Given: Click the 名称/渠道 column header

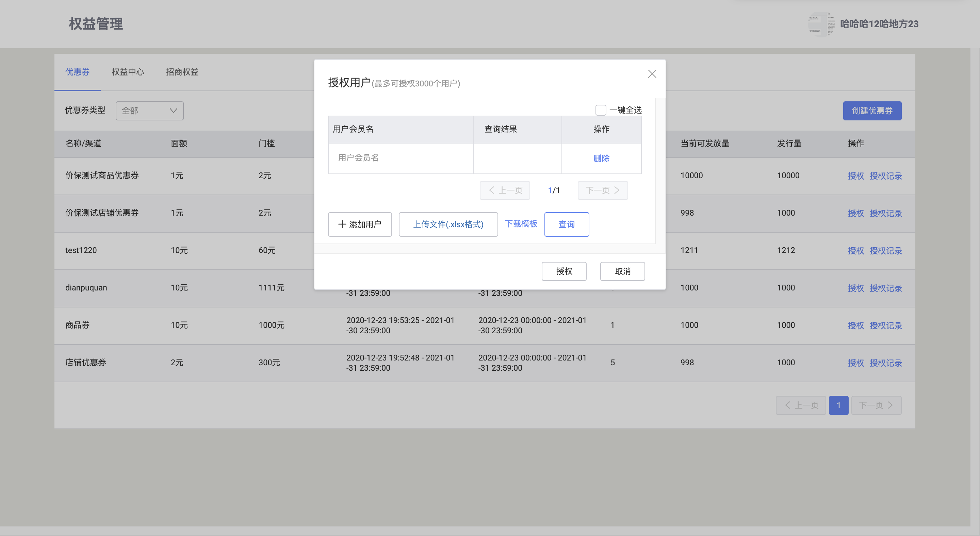Looking at the screenshot, I should coord(83,143).
